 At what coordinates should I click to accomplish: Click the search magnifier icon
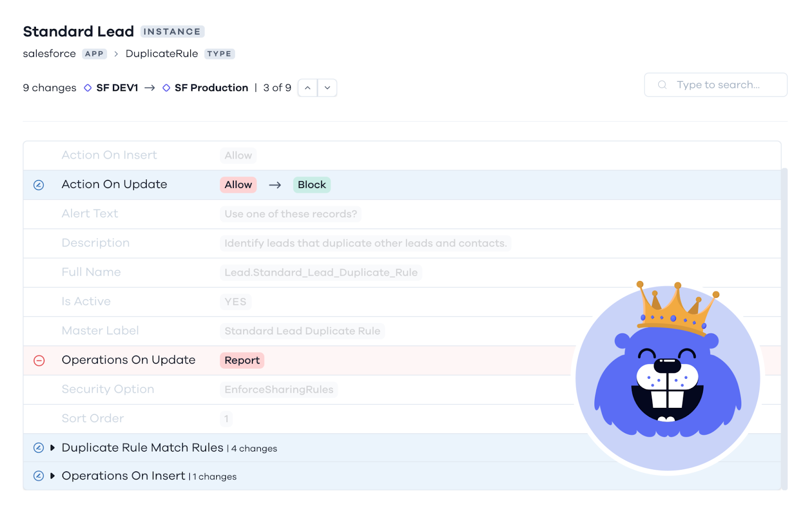pos(662,85)
